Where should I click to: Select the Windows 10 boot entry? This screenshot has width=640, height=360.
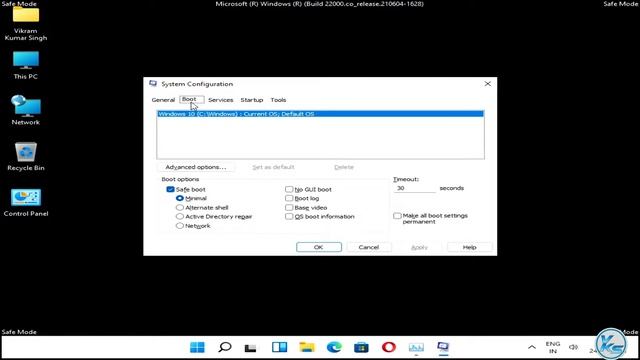point(320,114)
